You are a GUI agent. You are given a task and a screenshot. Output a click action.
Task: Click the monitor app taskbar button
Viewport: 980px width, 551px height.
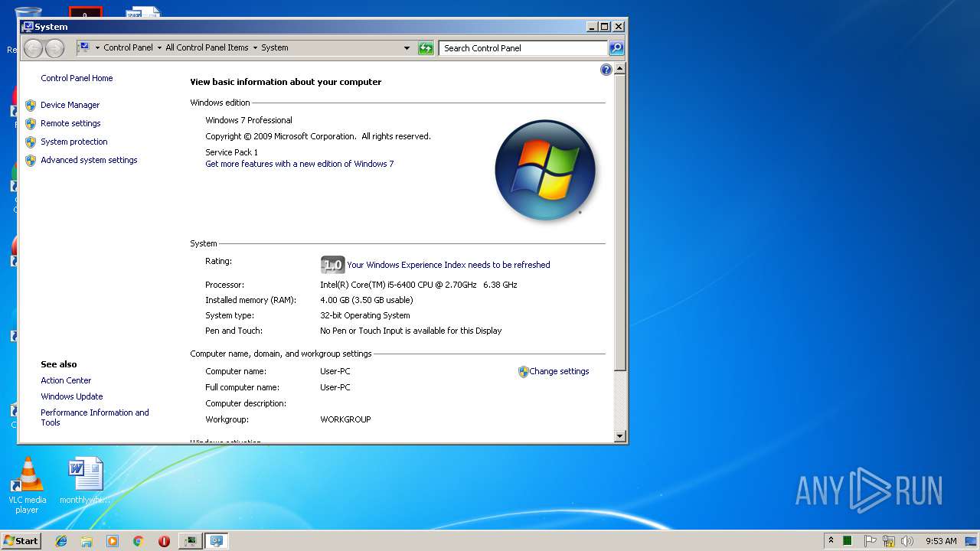(x=190, y=541)
